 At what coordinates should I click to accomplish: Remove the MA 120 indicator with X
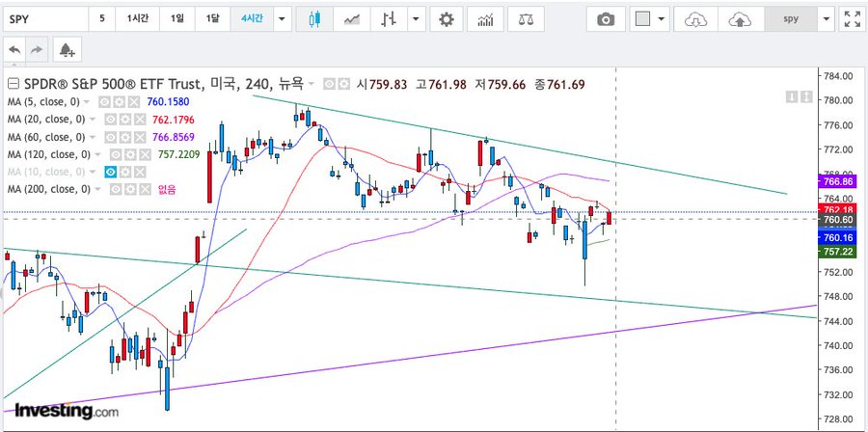(145, 155)
